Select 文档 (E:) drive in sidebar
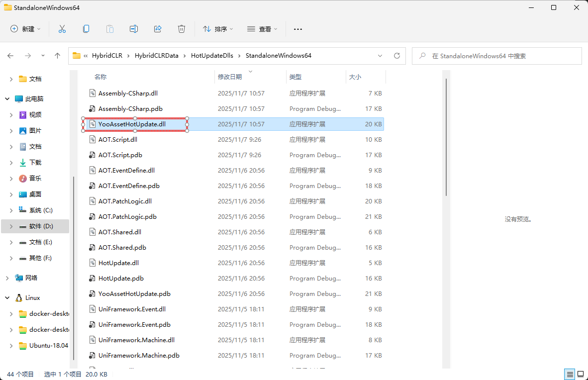Viewport: 588px width, 380px height. coord(40,242)
